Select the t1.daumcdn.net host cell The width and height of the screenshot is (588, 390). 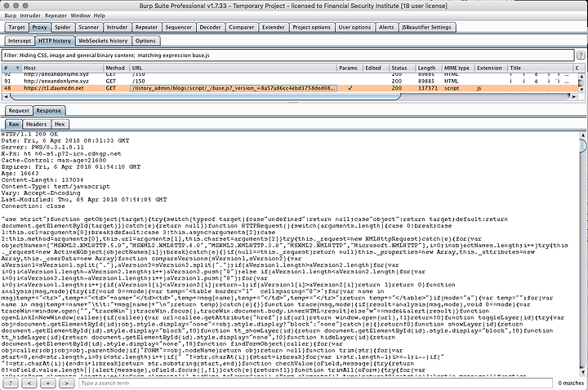point(62,88)
